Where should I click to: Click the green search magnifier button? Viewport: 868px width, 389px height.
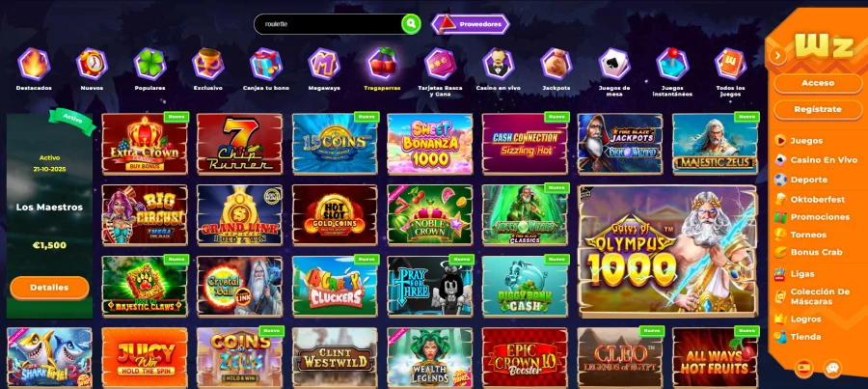[x=411, y=24]
